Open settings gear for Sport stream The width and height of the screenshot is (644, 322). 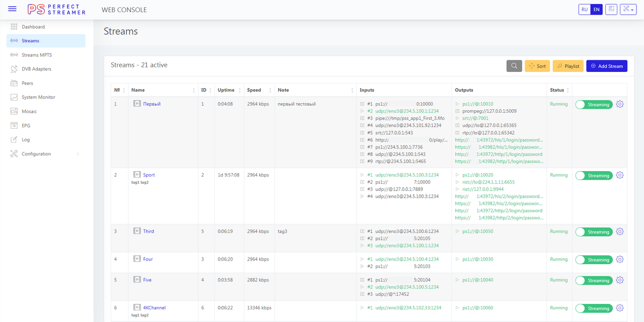(x=620, y=175)
